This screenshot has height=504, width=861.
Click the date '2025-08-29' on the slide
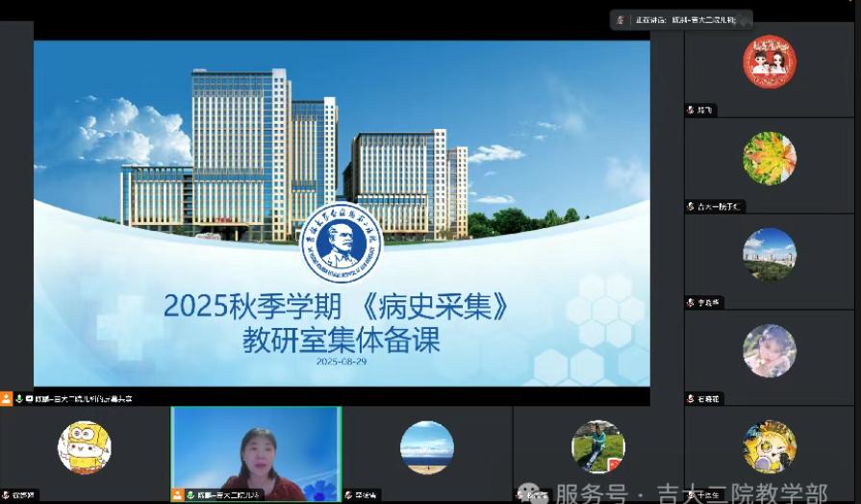(x=342, y=362)
